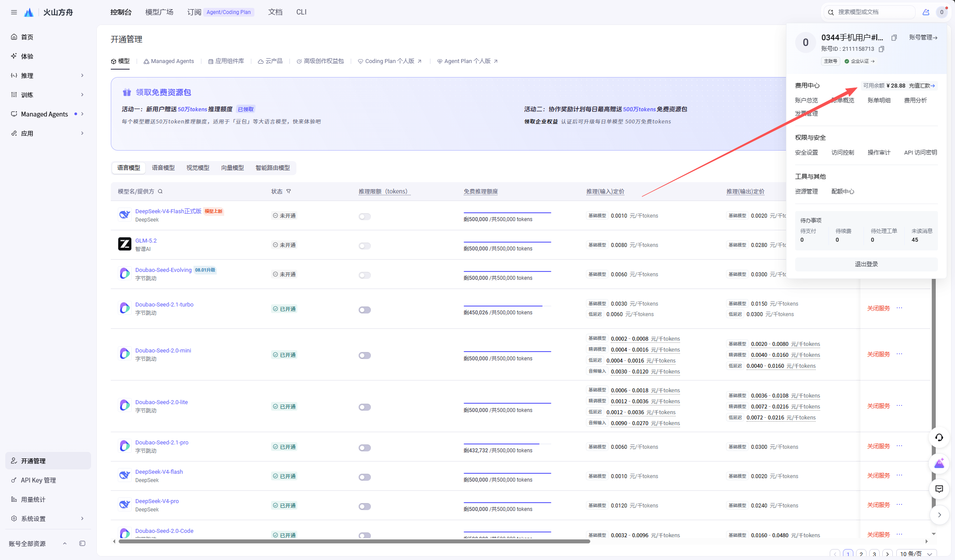Click 充值汇款 to top up balance

click(x=922, y=86)
